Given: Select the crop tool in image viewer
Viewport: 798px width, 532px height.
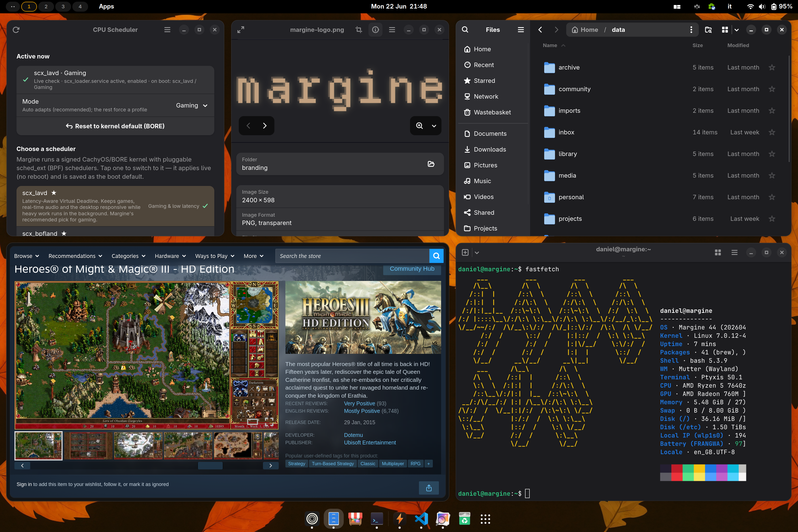Looking at the screenshot, I should coord(359,30).
